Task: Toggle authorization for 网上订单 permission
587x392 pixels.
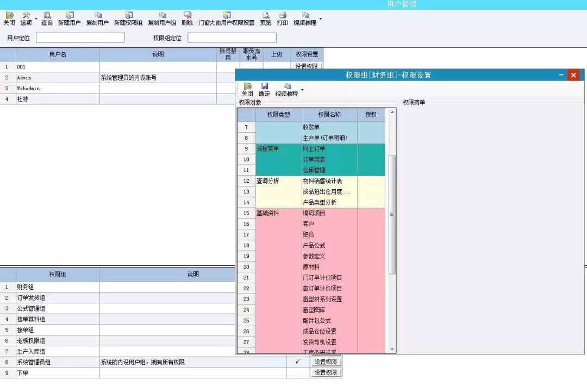Action: coord(371,148)
